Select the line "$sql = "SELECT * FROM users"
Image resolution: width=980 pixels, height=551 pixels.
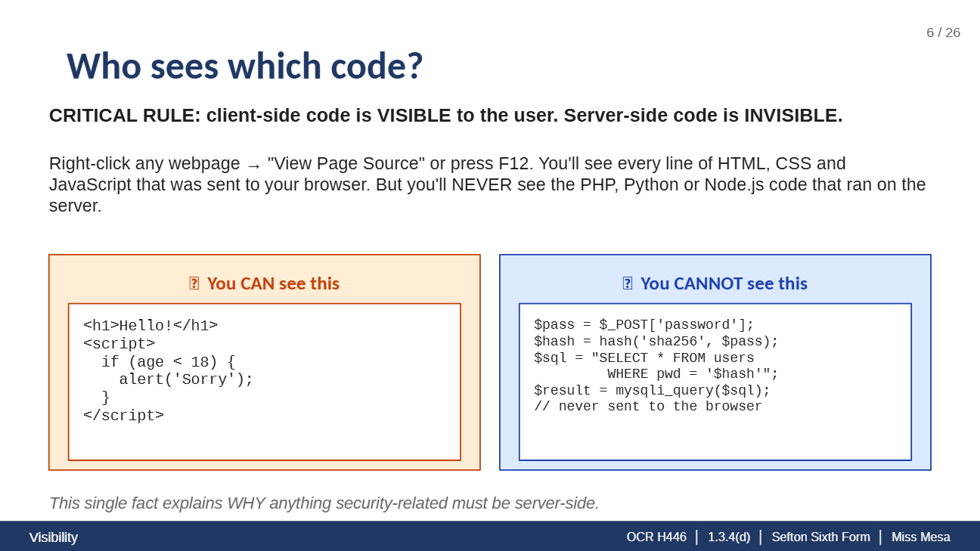[x=644, y=358]
